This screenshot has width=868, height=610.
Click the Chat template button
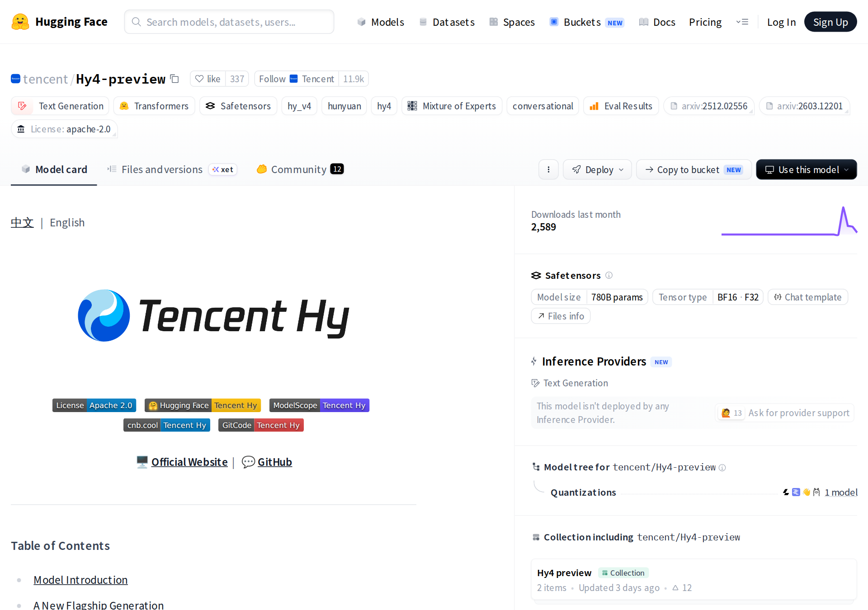808,297
